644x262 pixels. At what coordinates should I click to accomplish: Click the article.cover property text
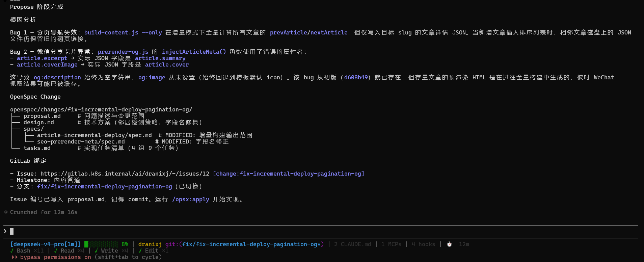(x=167, y=64)
